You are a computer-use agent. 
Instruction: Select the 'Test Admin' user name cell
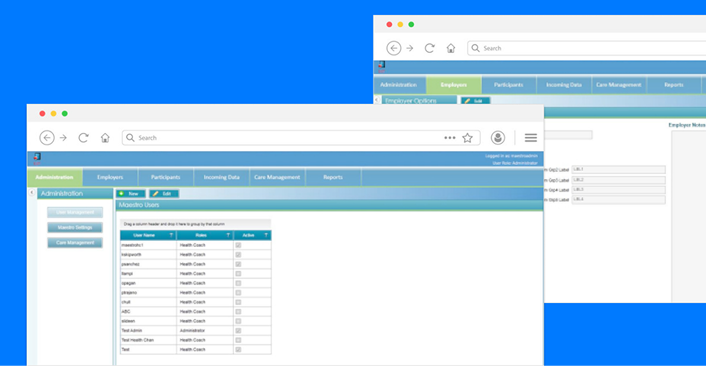(x=148, y=330)
